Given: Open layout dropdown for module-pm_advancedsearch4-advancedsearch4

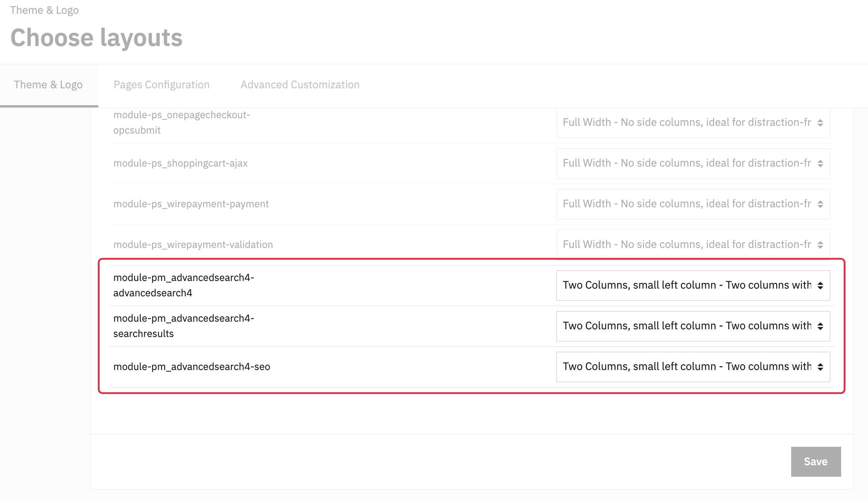Looking at the screenshot, I should [x=693, y=285].
